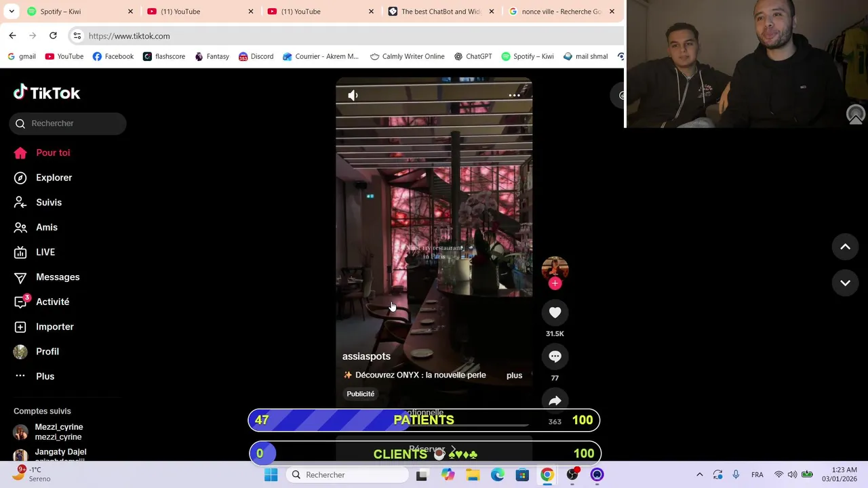Open the assiaspots creator avatar
The height and width of the screenshot is (488, 868).
click(x=555, y=268)
